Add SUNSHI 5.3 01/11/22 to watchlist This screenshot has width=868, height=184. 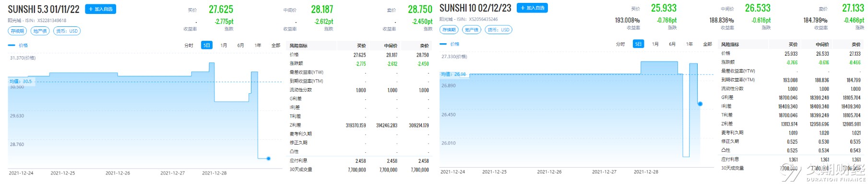click(x=100, y=9)
